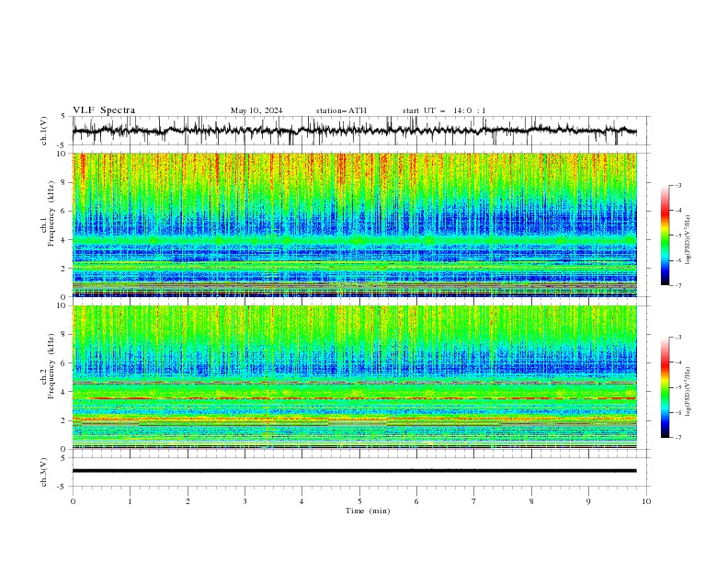Click the "ch.1(V)" axis label

click(44, 131)
